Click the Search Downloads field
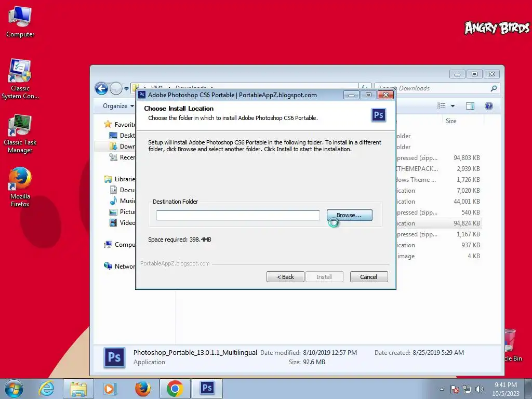 click(x=437, y=88)
